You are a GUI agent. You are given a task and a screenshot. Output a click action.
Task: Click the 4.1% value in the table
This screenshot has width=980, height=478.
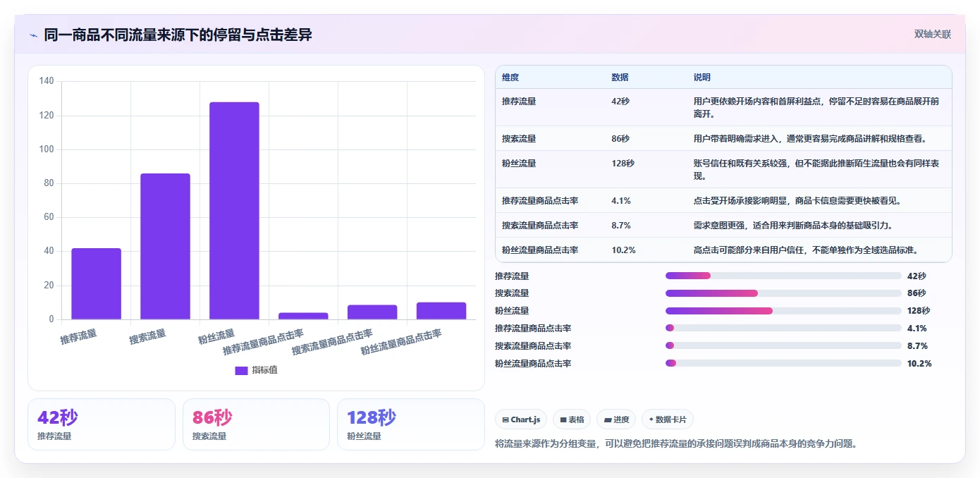621,201
